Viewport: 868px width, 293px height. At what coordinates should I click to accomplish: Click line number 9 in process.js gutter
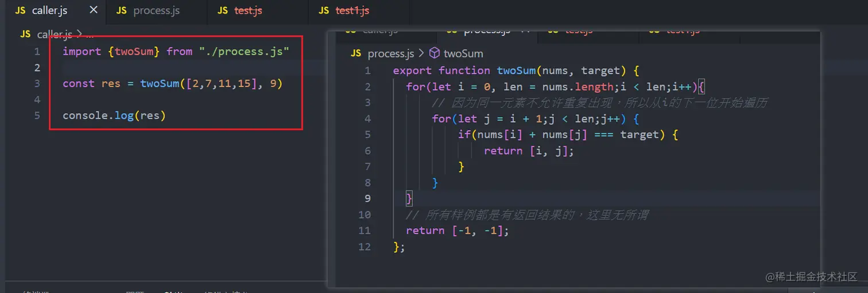(367, 198)
